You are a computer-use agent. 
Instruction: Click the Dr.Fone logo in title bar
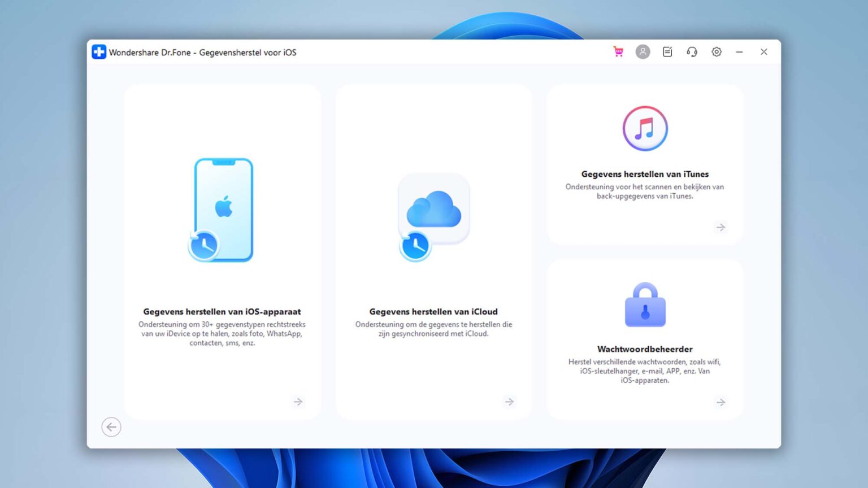99,52
